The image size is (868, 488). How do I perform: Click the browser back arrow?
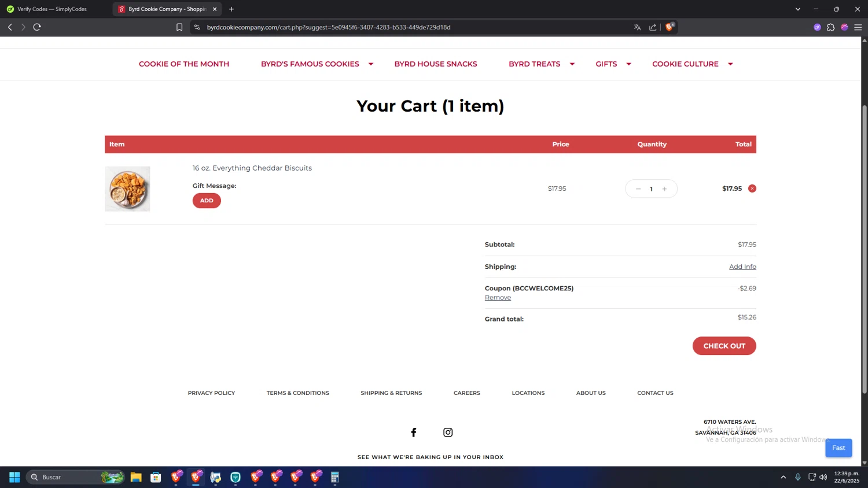[x=10, y=27]
